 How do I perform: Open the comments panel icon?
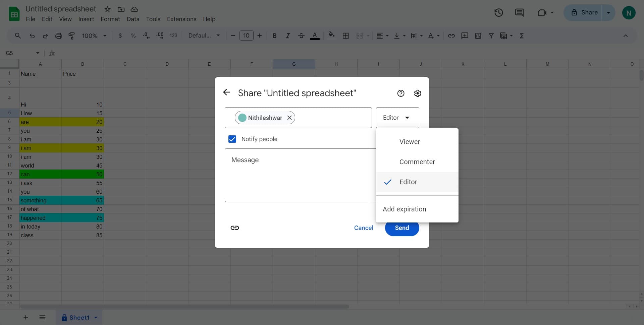click(x=519, y=13)
